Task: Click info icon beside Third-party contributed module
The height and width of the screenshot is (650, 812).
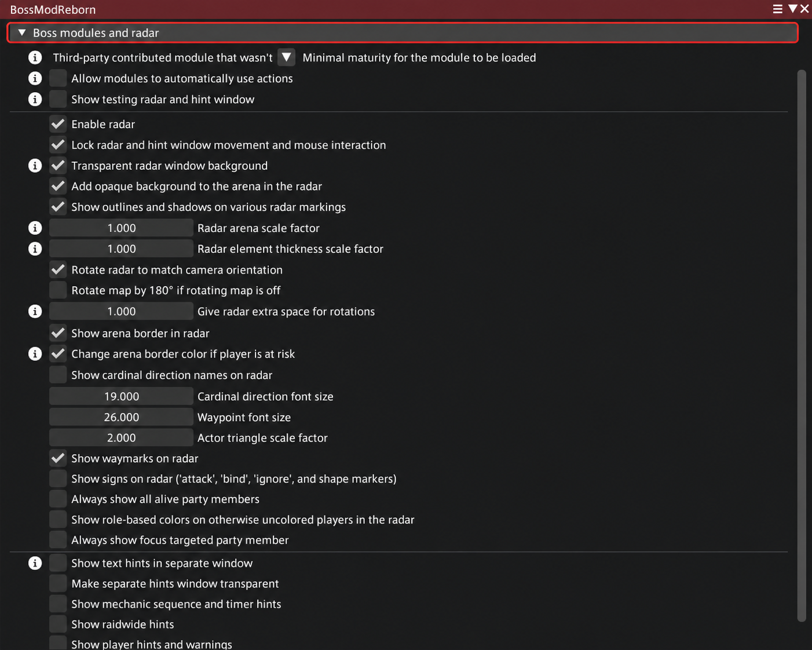Action: (35, 57)
